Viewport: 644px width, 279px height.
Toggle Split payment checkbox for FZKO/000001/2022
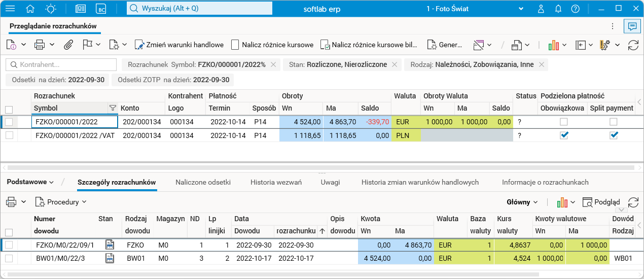point(614,122)
